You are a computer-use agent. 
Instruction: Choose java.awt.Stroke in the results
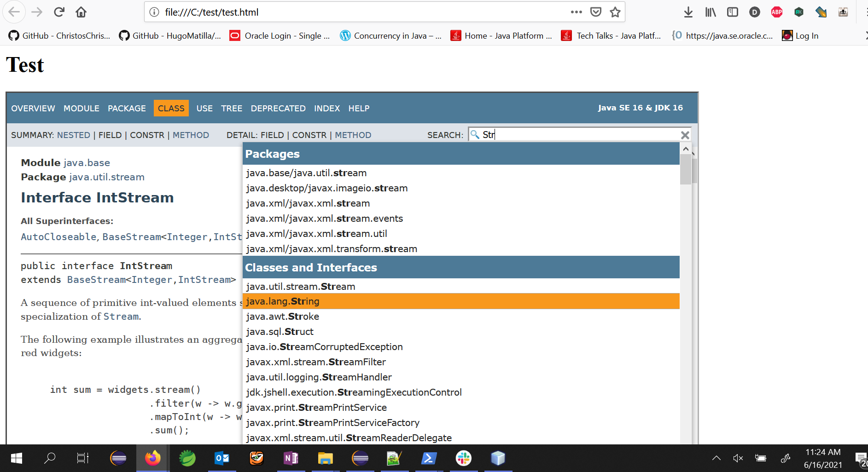pyautogui.click(x=282, y=317)
